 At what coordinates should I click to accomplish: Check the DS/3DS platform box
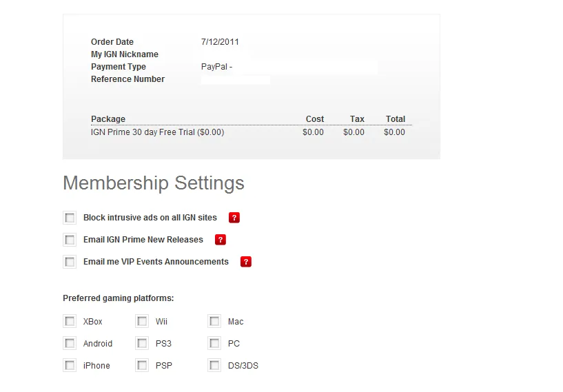point(214,365)
